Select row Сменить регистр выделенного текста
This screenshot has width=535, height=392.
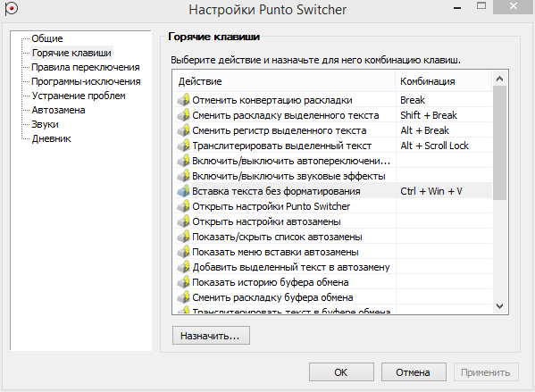pos(332,130)
